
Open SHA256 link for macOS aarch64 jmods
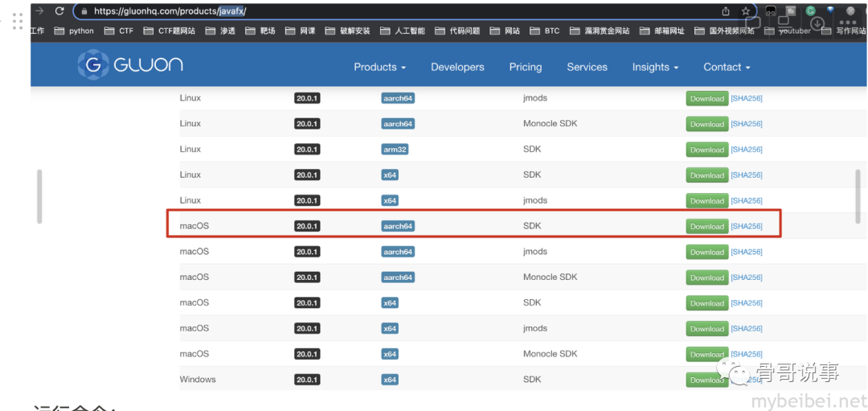[746, 252]
